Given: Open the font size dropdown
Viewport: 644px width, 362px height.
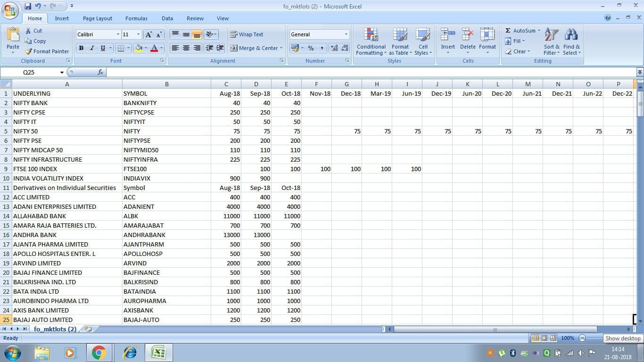Looking at the screenshot, I should coord(137,34).
